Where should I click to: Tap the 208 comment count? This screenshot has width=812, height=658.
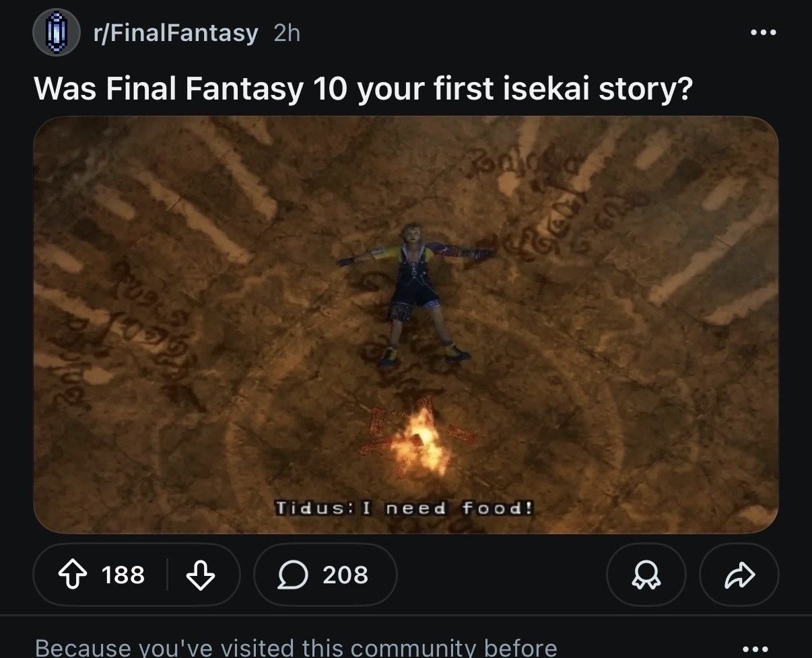(345, 575)
